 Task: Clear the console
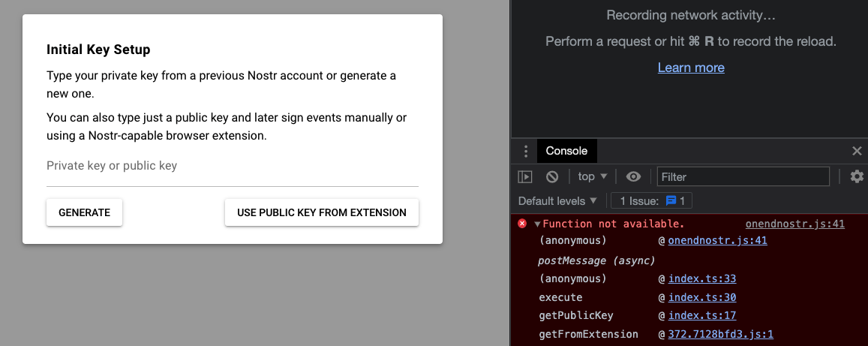tap(552, 176)
